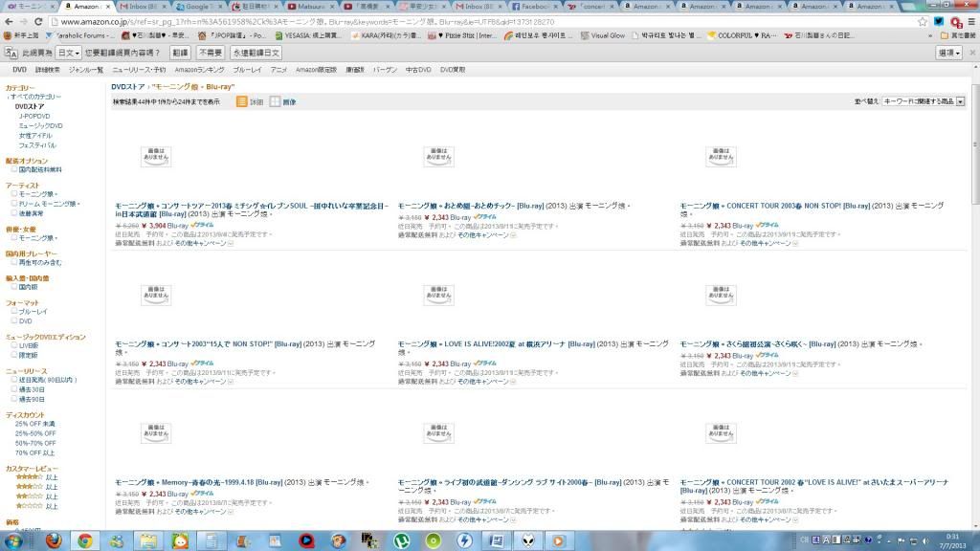Open the 選項 options dropdown
This screenshot has height=551, width=980.
[948, 53]
